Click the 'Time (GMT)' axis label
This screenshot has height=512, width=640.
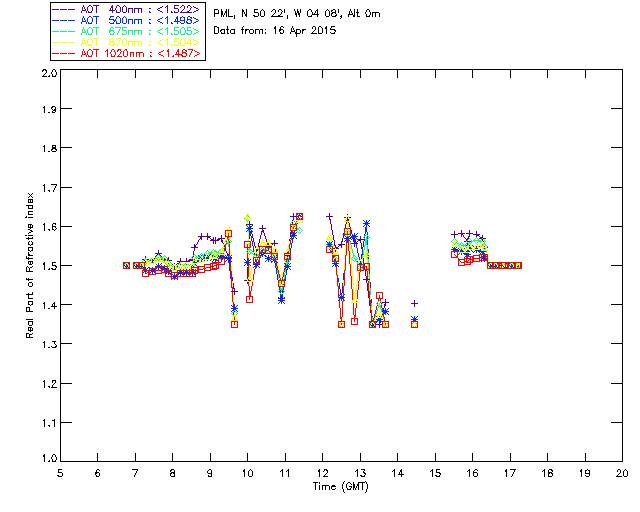(x=340, y=487)
